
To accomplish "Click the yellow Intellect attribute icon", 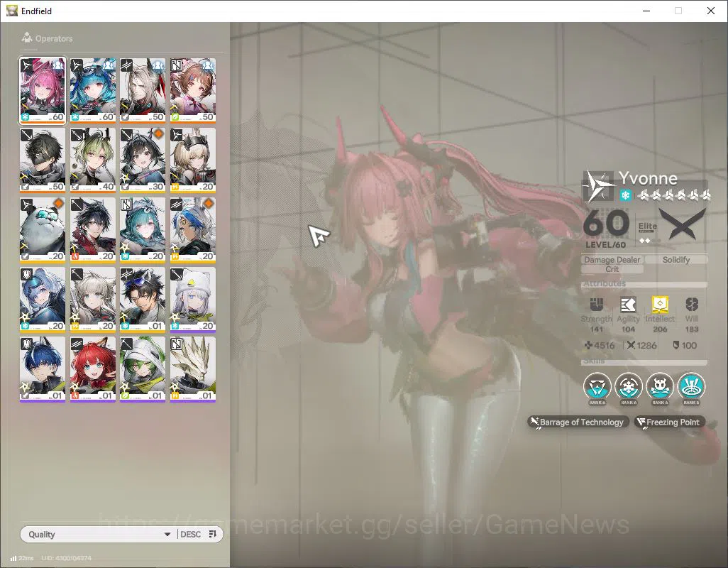I will tap(660, 304).
